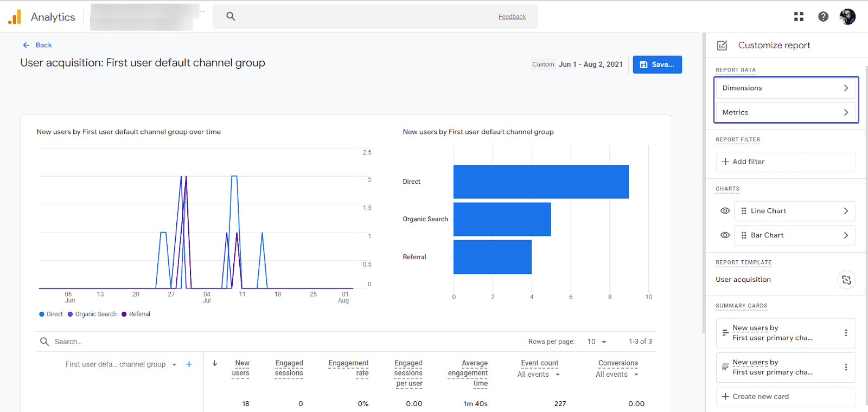868x412 pixels.
Task: Expand Bar Chart options chevron
Action: coord(846,235)
